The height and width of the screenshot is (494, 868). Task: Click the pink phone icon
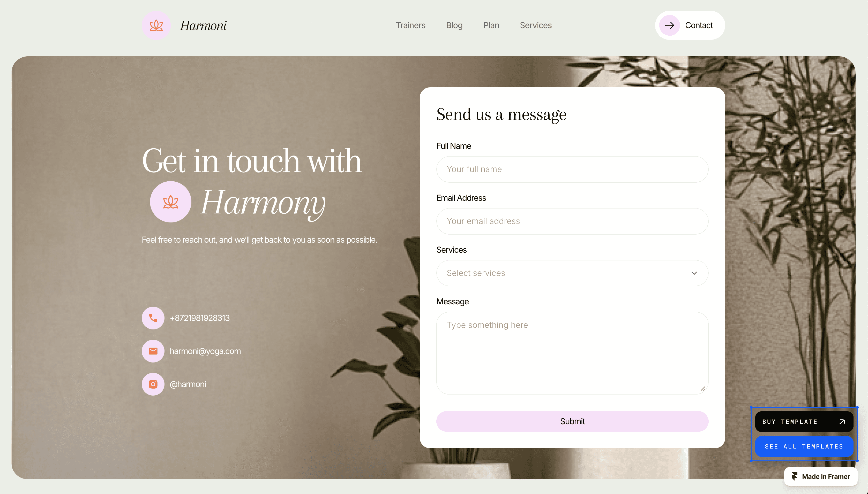click(x=153, y=318)
